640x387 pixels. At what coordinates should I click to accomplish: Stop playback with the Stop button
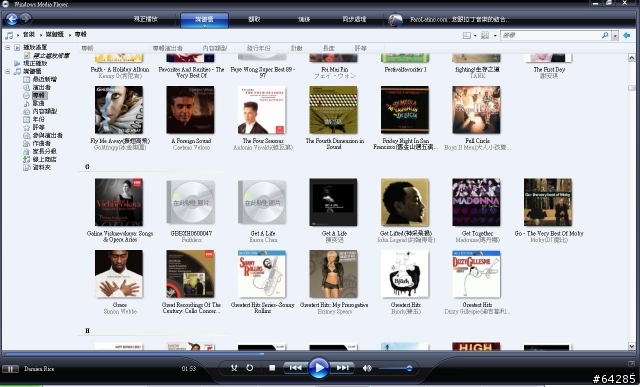pos(272,368)
